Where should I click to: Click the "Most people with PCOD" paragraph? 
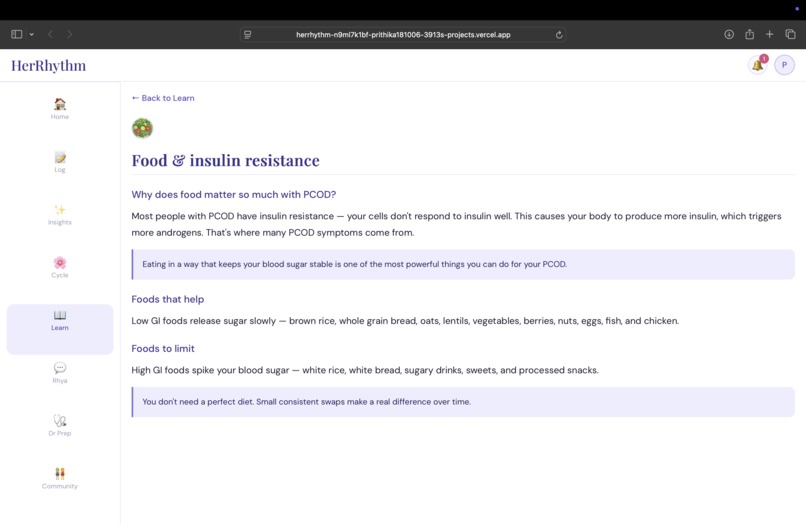456,224
